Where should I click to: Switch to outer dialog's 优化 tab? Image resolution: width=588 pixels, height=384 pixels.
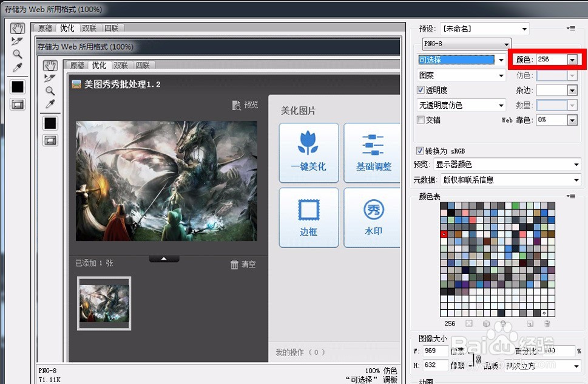tap(67, 28)
